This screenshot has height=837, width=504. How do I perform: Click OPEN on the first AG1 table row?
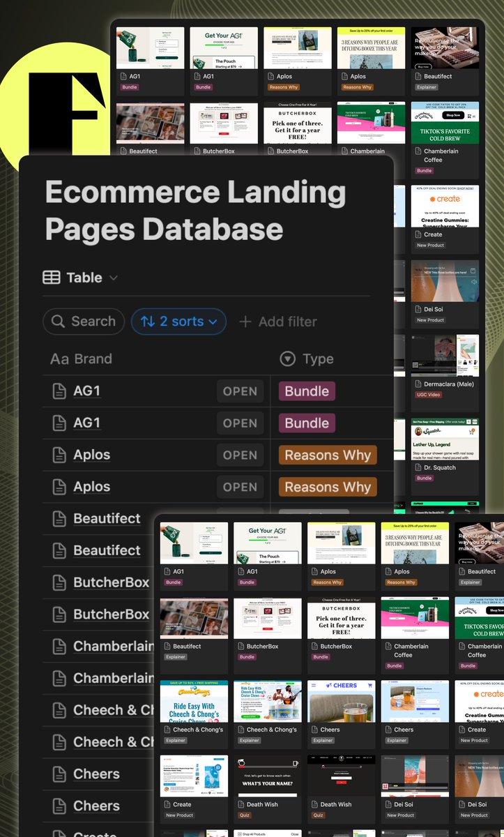click(x=240, y=391)
